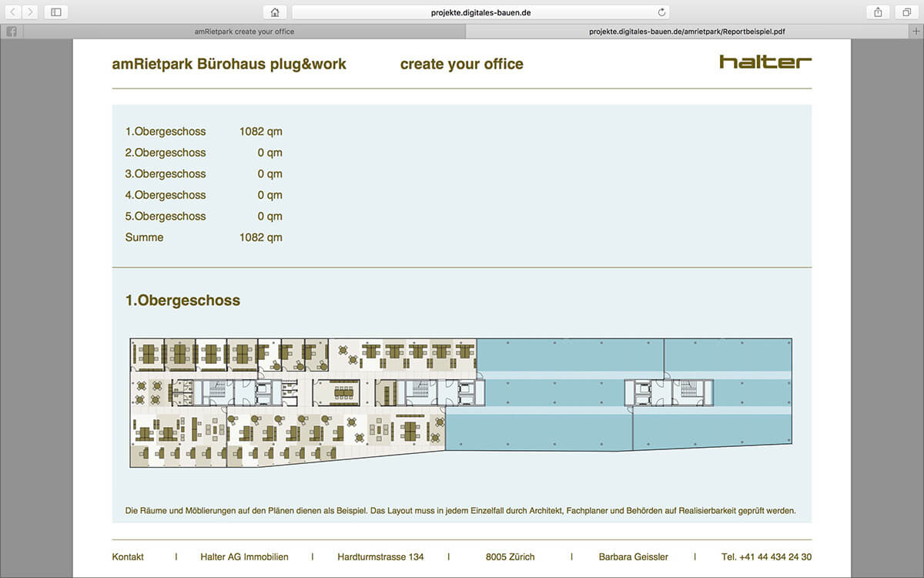Show the tab overview
Screen dimensions: 924x578
[907, 12]
